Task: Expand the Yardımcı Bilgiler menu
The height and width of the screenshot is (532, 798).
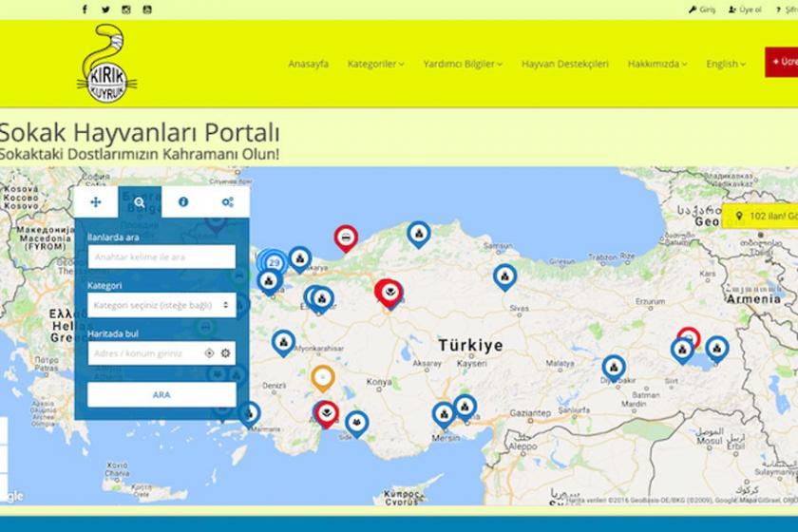Action: click(463, 64)
